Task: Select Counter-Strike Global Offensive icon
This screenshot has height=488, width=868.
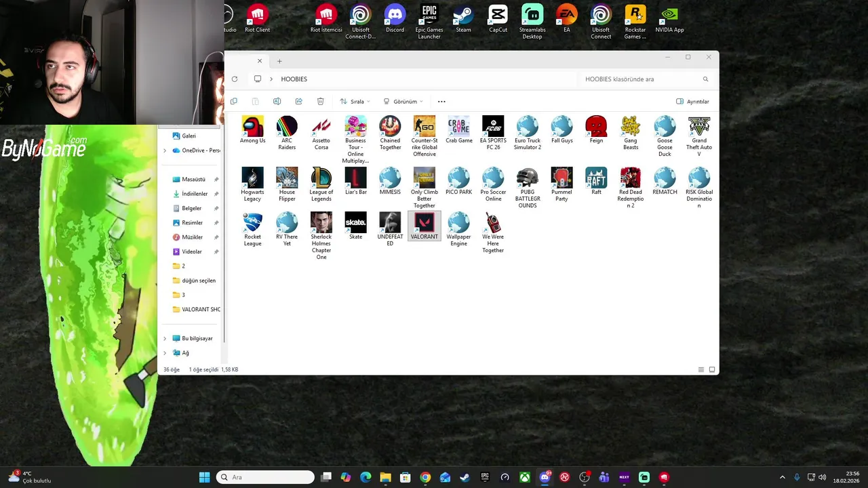Action: [x=425, y=126]
